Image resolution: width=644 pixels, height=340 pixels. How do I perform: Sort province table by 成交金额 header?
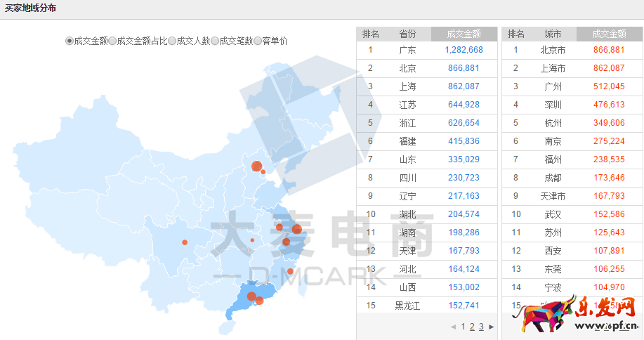click(x=464, y=34)
